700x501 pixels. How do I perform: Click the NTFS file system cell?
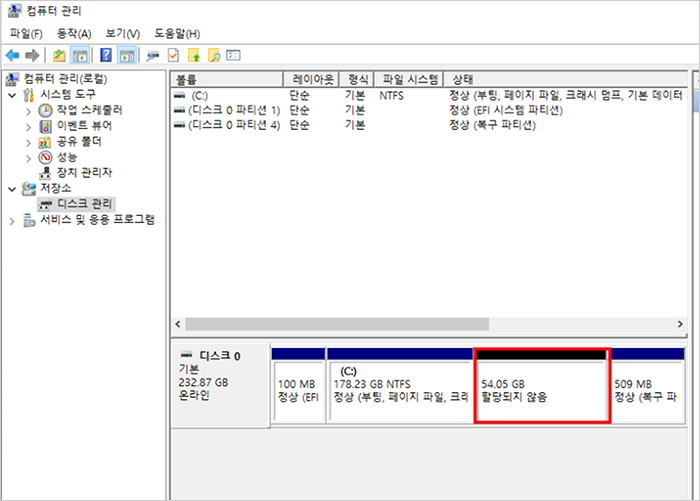pyautogui.click(x=391, y=96)
